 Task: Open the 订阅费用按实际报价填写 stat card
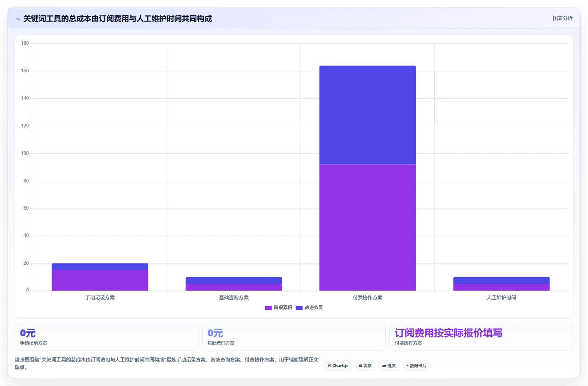pos(481,337)
